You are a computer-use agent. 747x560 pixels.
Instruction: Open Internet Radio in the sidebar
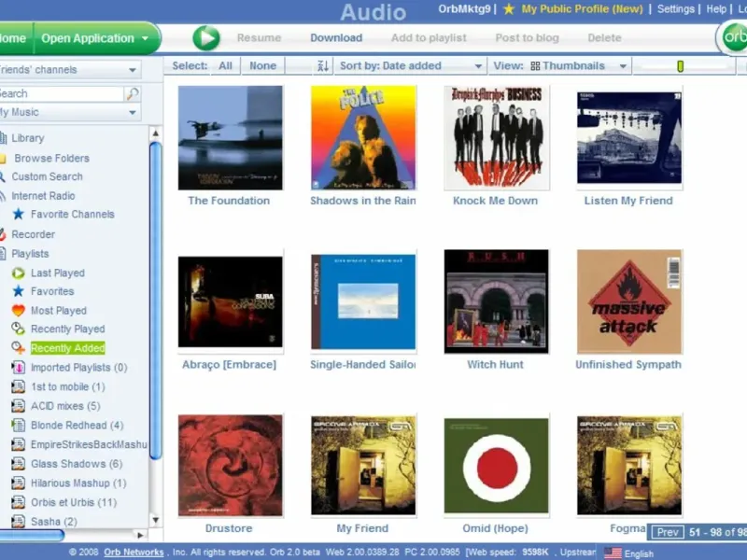tap(43, 196)
